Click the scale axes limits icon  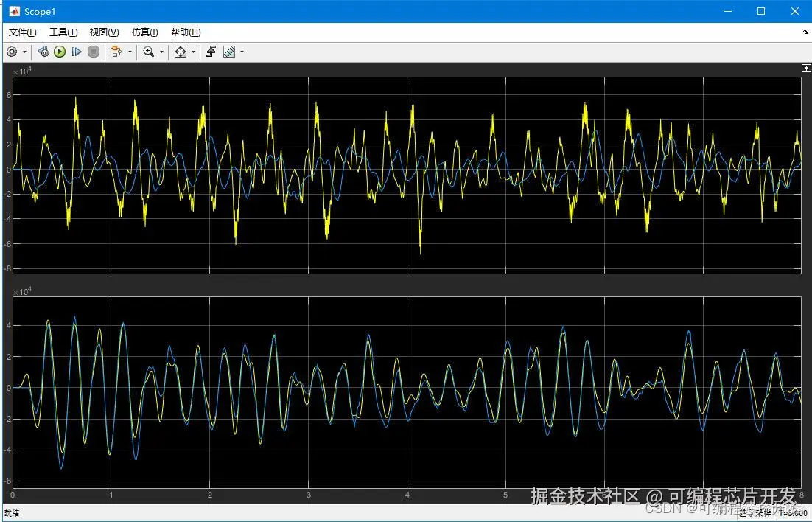(x=181, y=52)
